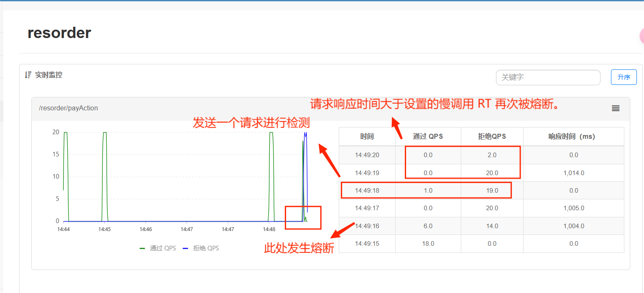644x293 pixels.
Task: Toggle the blue 拒绝 QPS legend item
Action: pos(201,248)
